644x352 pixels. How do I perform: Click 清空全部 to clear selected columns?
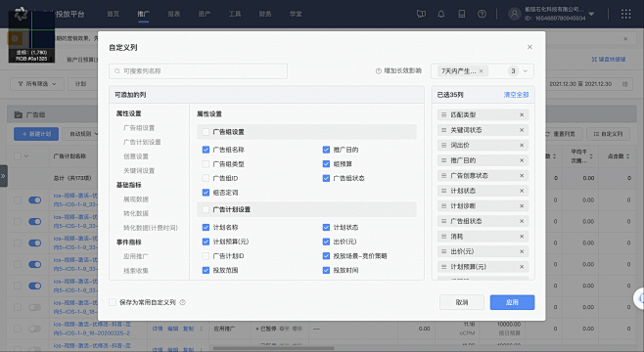coord(516,95)
